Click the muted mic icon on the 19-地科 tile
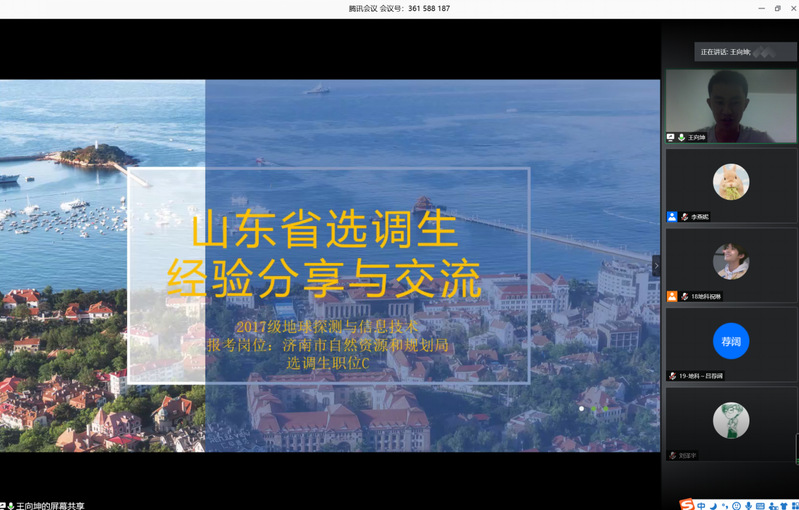Screen dimensions: 799x510 click(x=672, y=375)
